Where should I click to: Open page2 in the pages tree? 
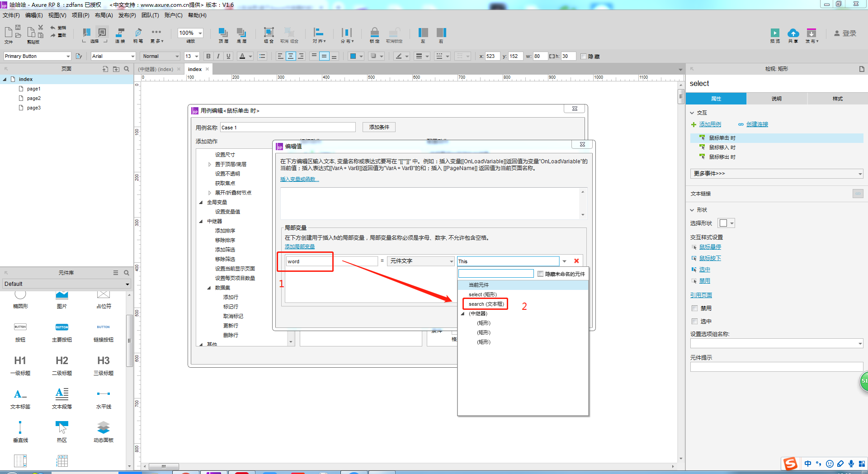coord(34,98)
